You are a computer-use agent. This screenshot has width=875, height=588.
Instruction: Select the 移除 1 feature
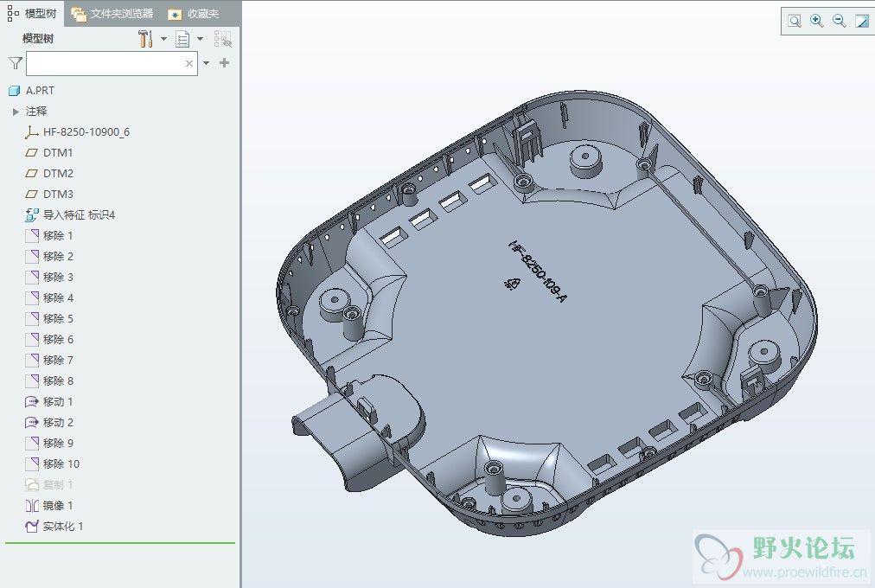49,235
